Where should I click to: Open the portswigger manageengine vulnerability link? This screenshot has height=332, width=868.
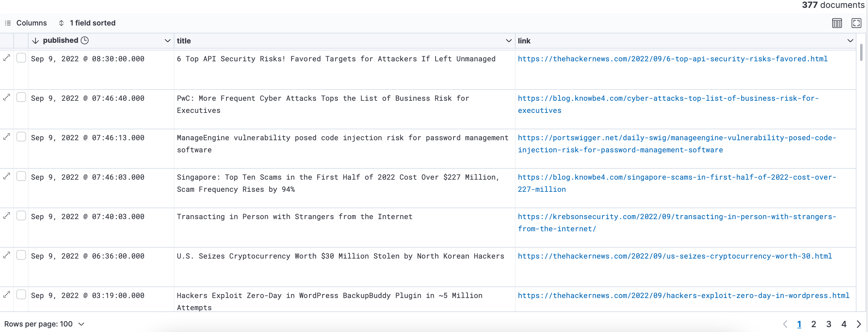677,144
